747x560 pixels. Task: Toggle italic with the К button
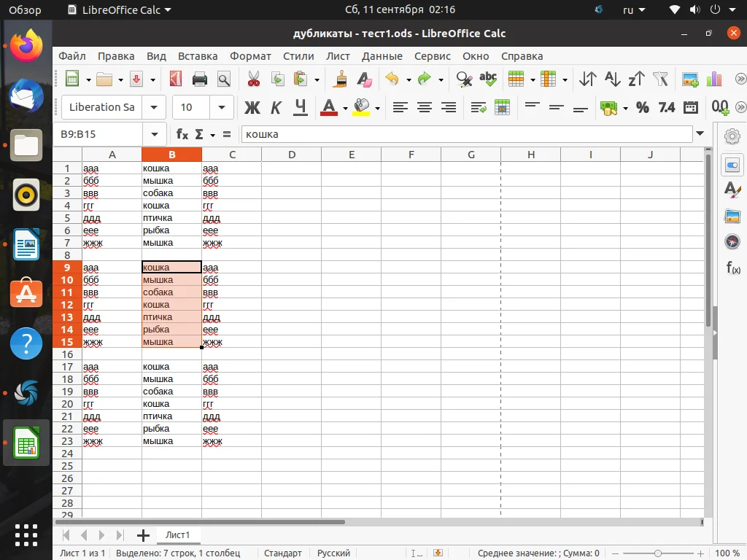(x=276, y=107)
